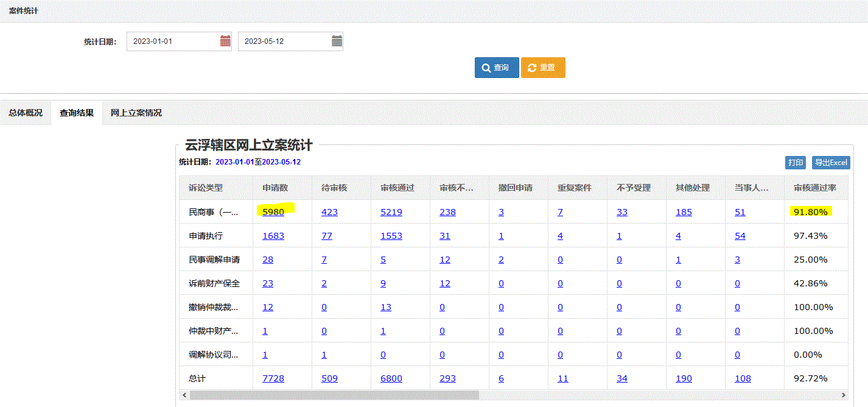Image resolution: width=868 pixels, height=407 pixels.
Task: Click the 总计 row label
Action: (x=197, y=378)
